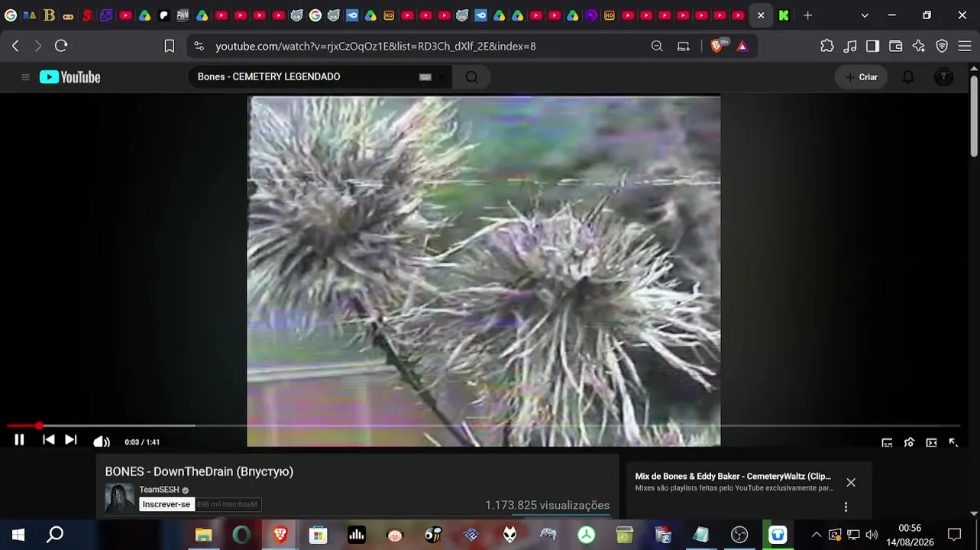View site information for youtube.com
This screenshot has height=550, width=980.
coord(199,46)
